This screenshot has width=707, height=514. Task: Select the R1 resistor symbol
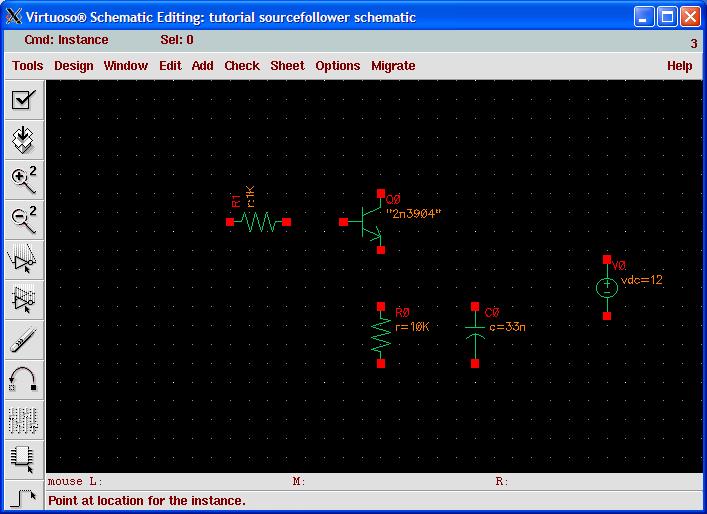pyautogui.click(x=258, y=222)
